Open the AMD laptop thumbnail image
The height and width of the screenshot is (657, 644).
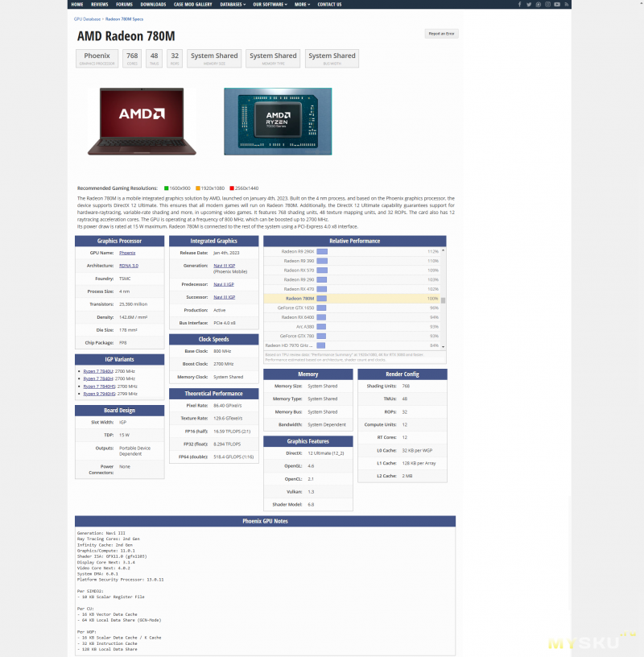[x=142, y=121]
